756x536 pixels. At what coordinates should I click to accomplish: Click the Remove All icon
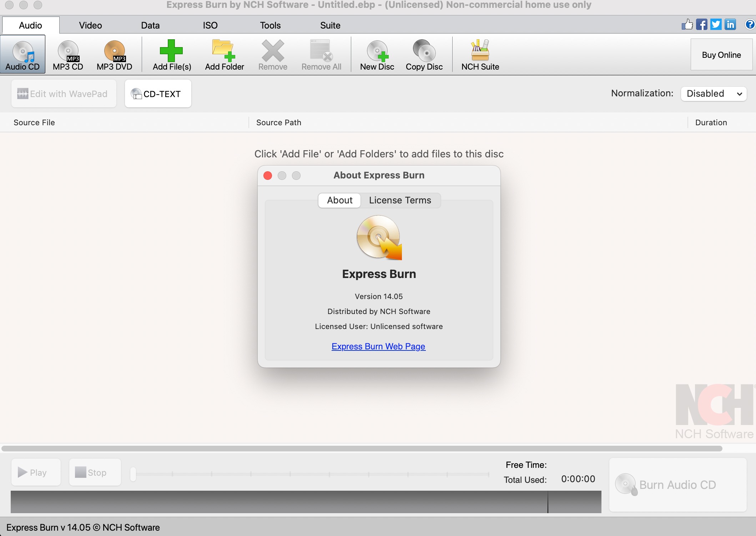[321, 51]
